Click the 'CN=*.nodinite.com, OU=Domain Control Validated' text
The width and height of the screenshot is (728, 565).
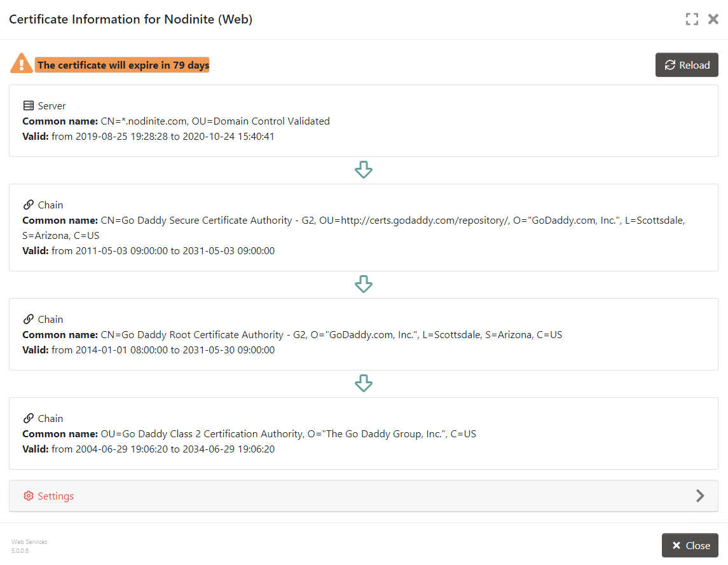[215, 121]
